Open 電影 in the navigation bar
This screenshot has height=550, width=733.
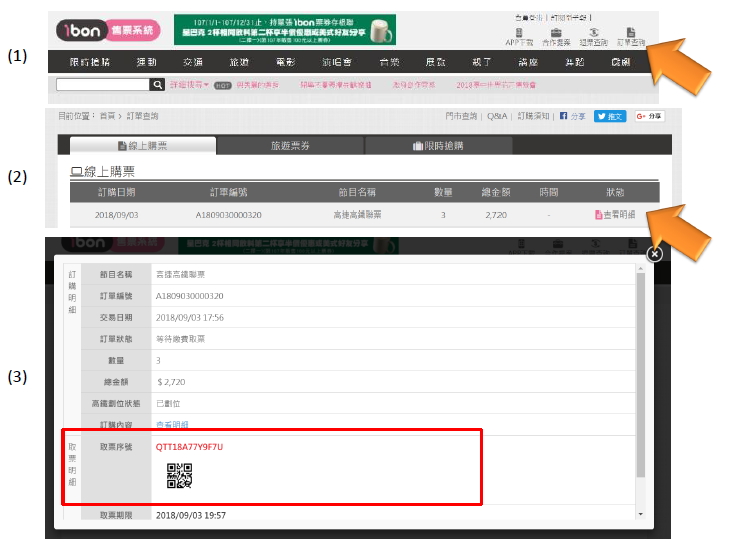click(x=285, y=62)
